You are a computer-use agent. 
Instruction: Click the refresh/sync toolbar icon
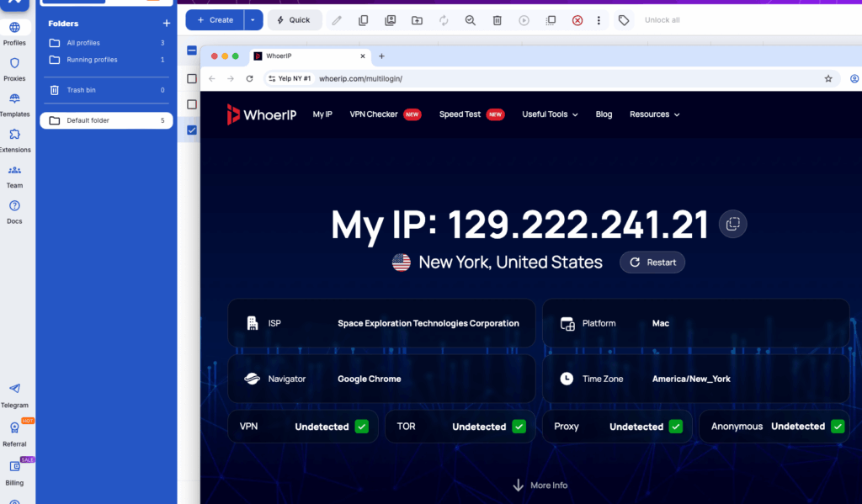tap(444, 19)
